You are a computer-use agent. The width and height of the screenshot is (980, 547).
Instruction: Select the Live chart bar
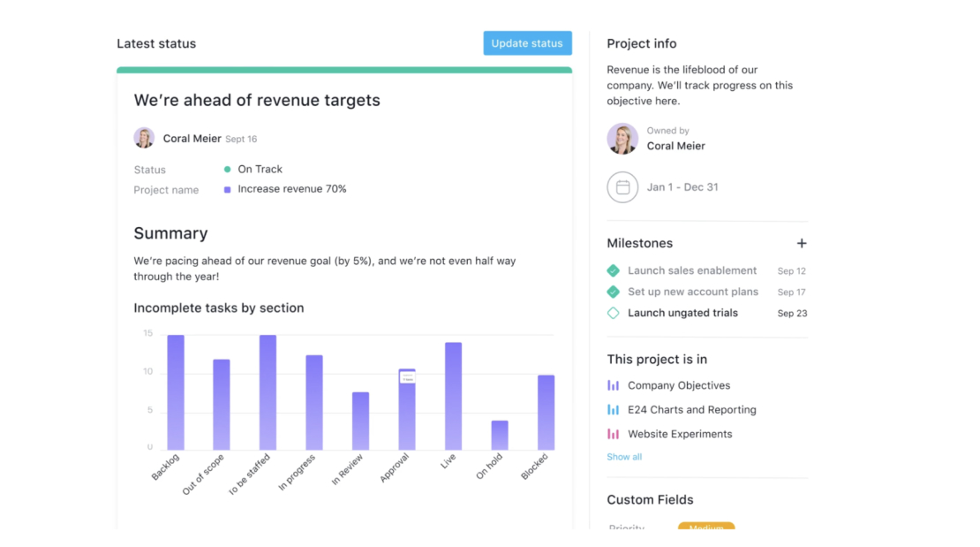453,396
